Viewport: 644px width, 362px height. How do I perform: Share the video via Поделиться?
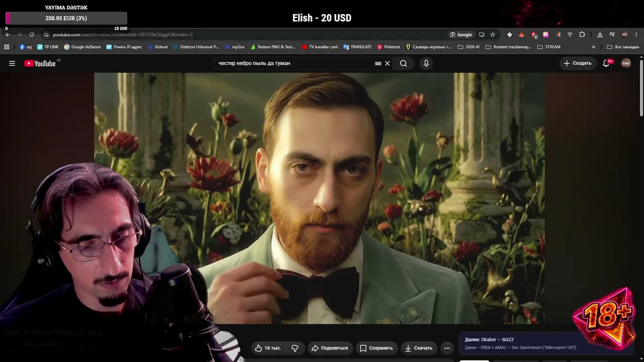[330, 348]
